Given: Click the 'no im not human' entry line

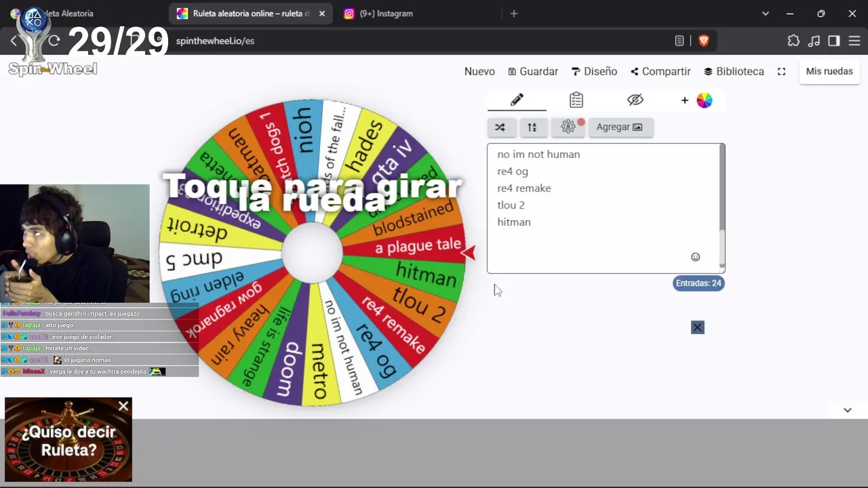Looking at the screenshot, I should 538,155.
